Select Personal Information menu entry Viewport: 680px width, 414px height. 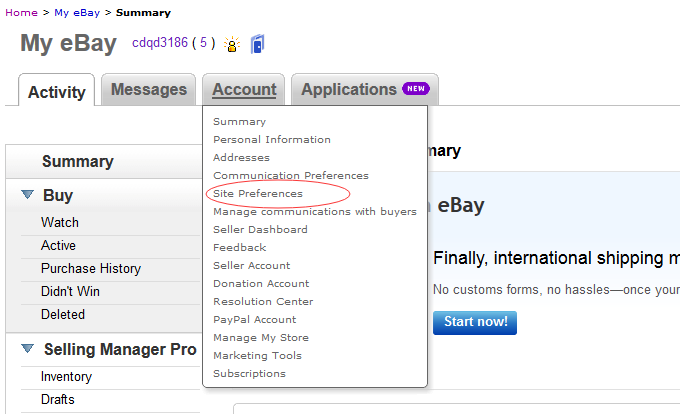pyautogui.click(x=272, y=140)
